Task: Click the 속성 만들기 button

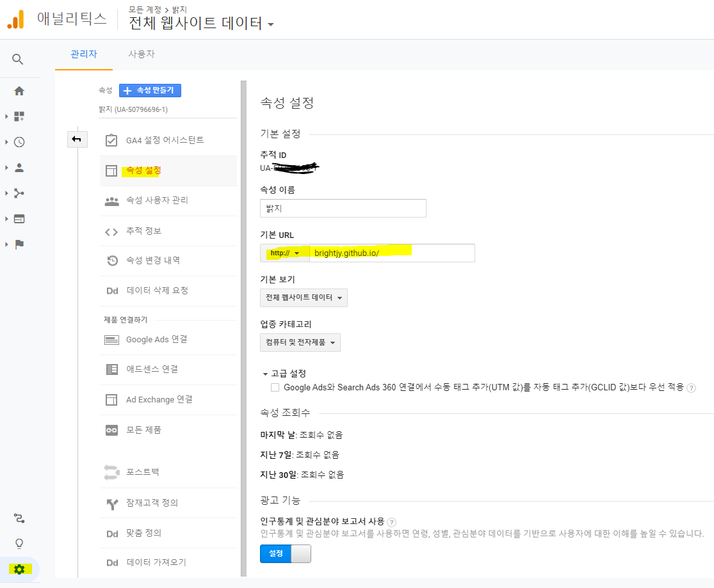Action: tap(150, 91)
